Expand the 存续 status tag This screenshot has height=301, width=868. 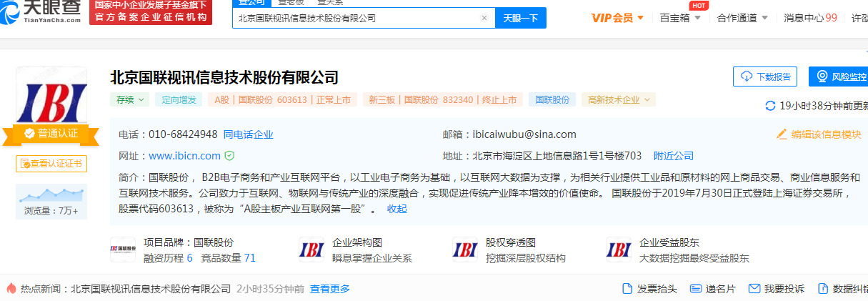click(129, 100)
